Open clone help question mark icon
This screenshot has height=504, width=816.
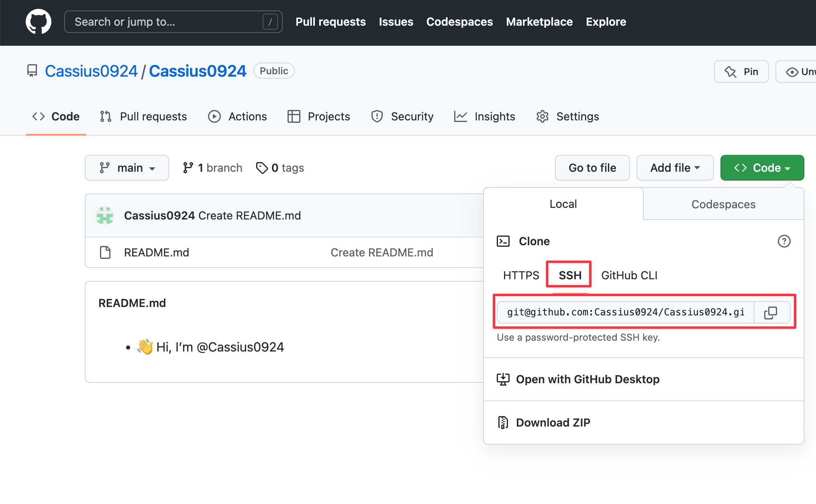click(784, 241)
